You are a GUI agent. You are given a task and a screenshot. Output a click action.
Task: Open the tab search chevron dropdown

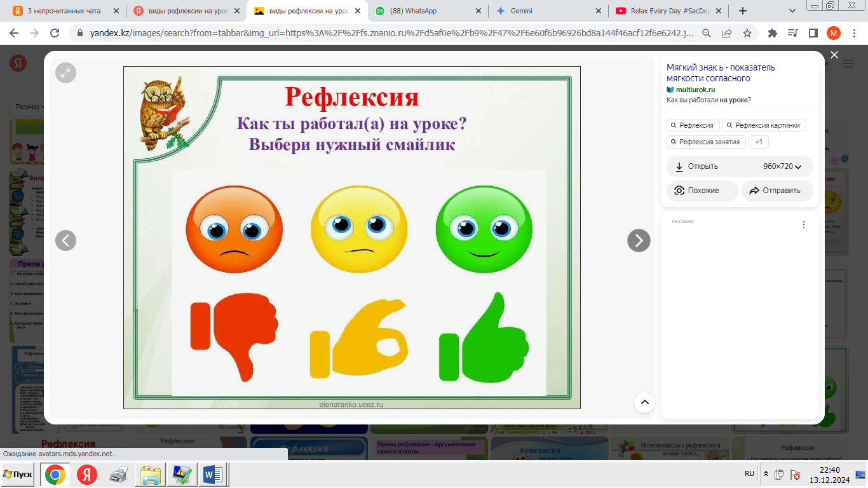tap(792, 11)
